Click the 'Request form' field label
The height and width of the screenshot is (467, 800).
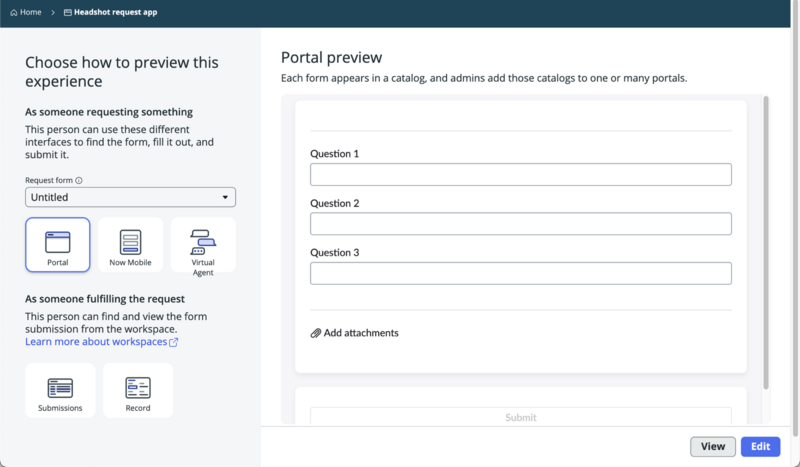pos(49,180)
